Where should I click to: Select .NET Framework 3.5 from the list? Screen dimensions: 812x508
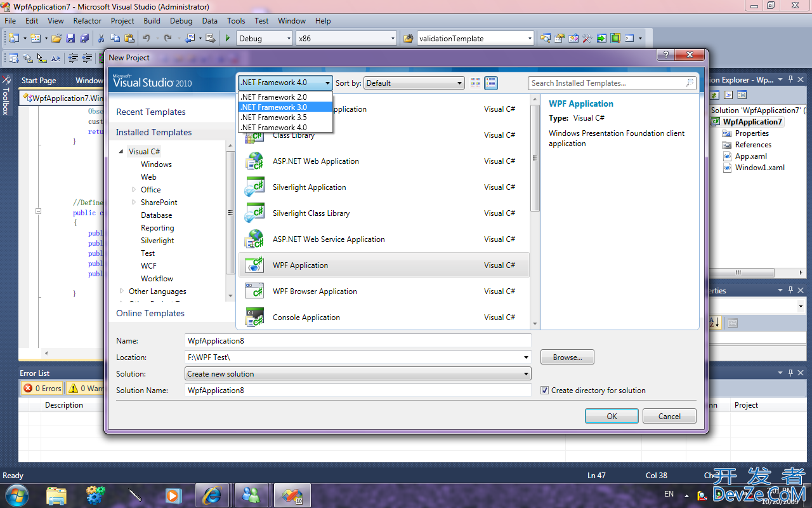pyautogui.click(x=285, y=117)
